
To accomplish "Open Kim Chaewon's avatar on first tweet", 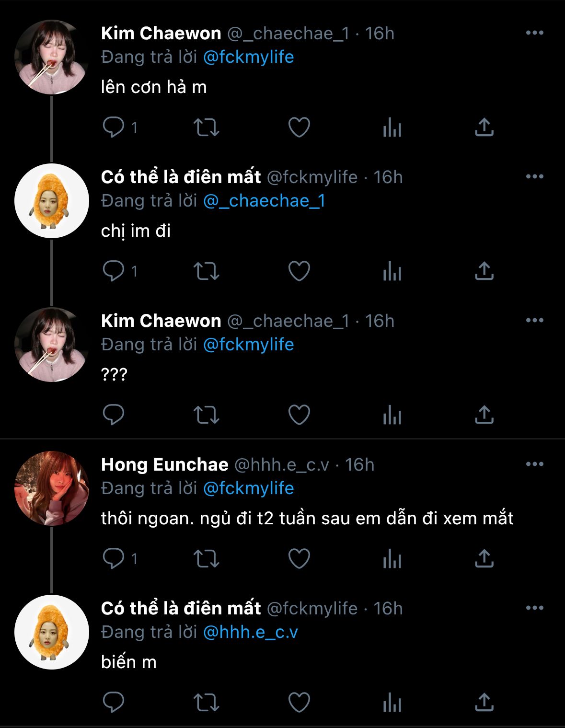I will click(52, 57).
